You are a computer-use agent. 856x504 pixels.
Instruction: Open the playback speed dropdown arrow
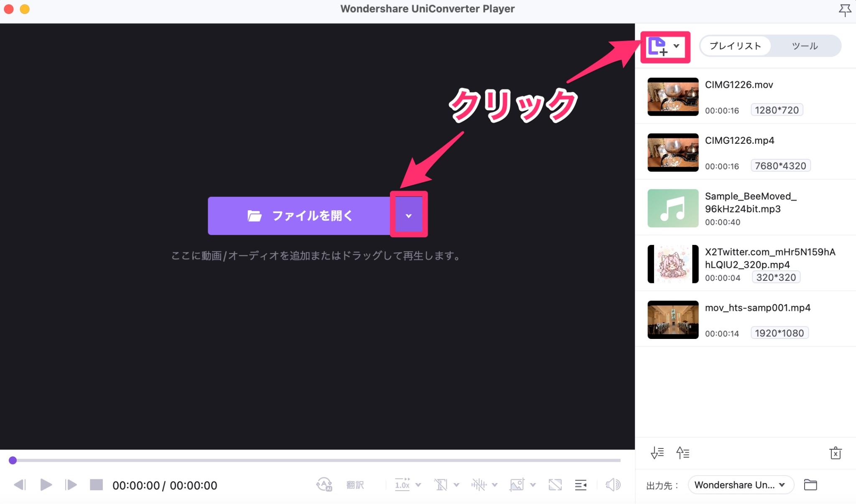click(x=418, y=485)
